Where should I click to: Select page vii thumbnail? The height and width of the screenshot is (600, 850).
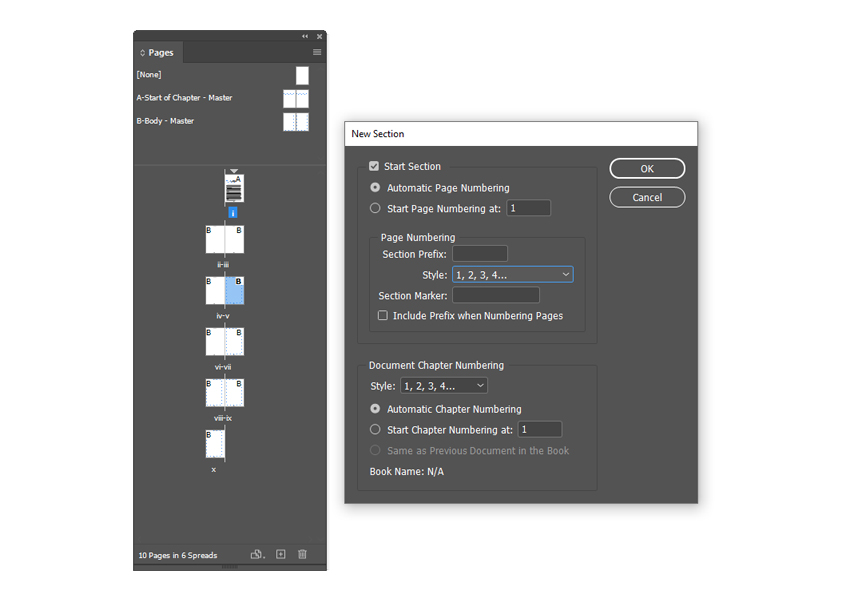click(x=234, y=341)
